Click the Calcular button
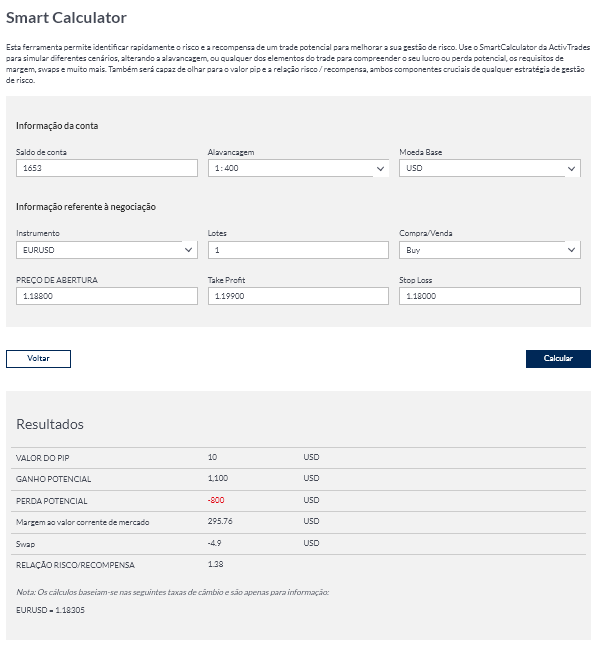 [558, 359]
